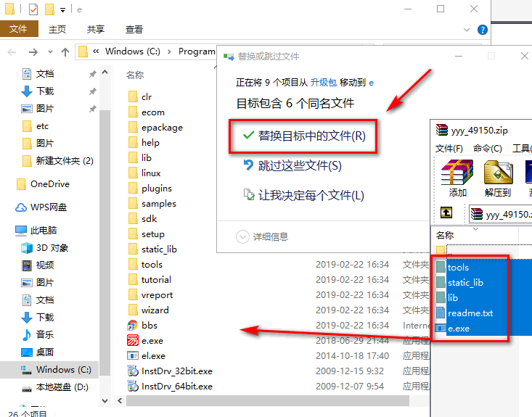Choose 替换目标中的文件(R) option
This screenshot has height=417, width=532.
[x=303, y=136]
